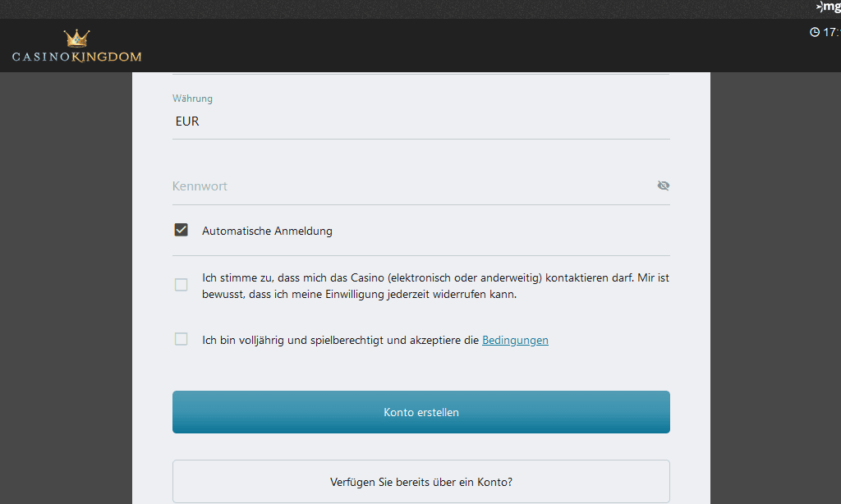Click the mg logo in top corner
The height and width of the screenshot is (504, 841).
click(x=829, y=7)
